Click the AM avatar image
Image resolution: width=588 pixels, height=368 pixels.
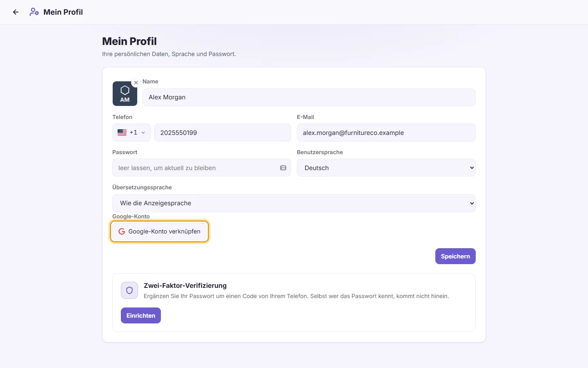[125, 94]
